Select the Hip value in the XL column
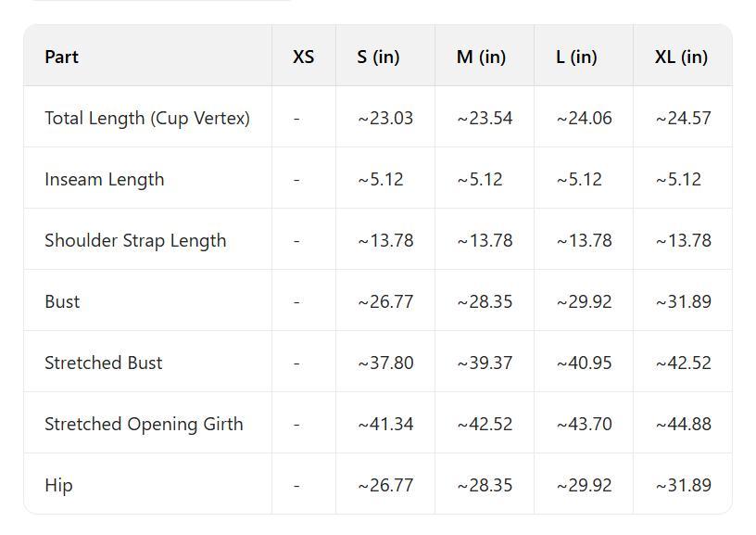The height and width of the screenshot is (535, 756). coord(683,485)
